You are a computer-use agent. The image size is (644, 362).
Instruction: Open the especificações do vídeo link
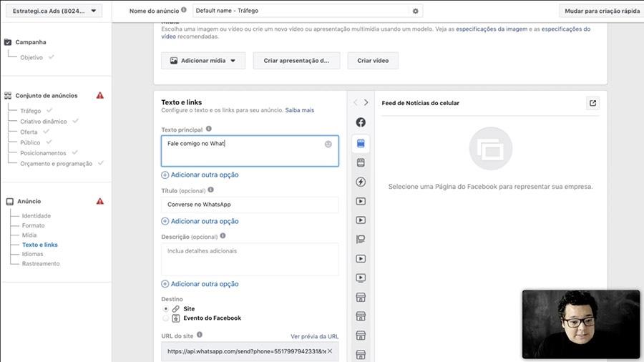pos(565,29)
